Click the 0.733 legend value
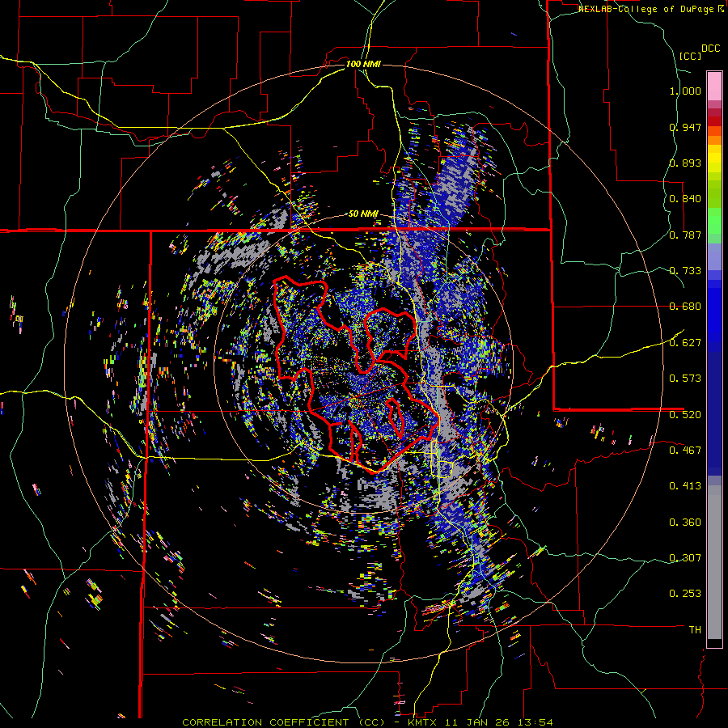728x728 pixels. tap(685, 271)
